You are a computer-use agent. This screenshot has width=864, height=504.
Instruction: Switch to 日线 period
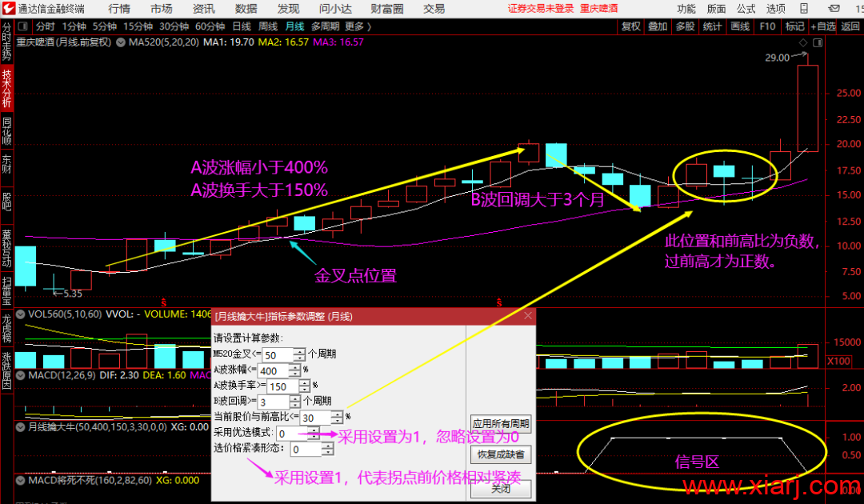pos(242,26)
